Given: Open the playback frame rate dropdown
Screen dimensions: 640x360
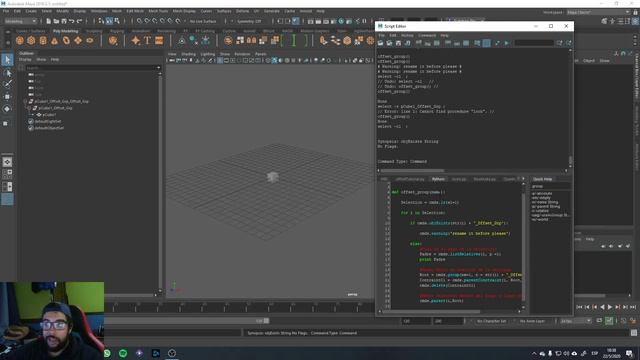Looking at the screenshot, I should click(576, 321).
